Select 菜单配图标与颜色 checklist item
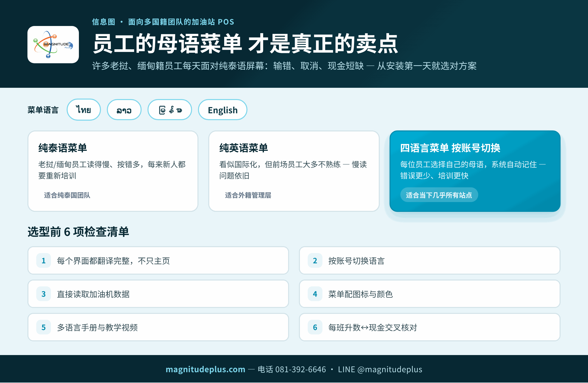Screen dimensions: 588x383 point(430,294)
